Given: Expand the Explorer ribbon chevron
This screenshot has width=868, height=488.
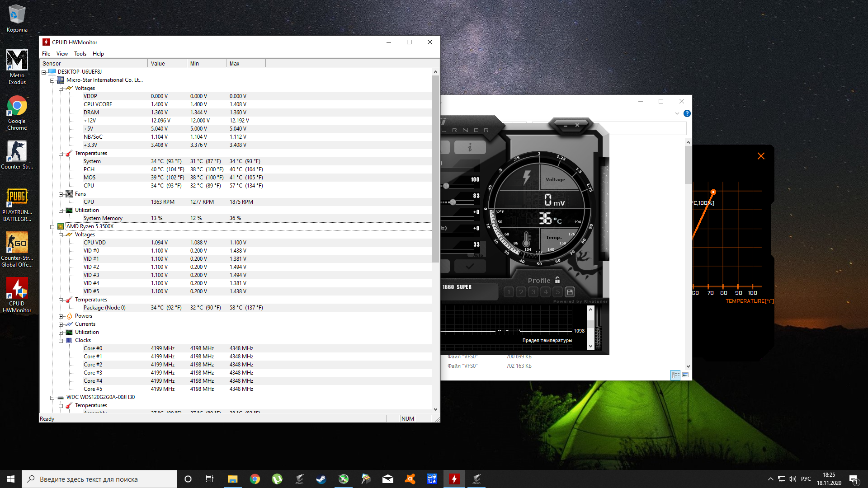Looking at the screenshot, I should pyautogui.click(x=677, y=113).
